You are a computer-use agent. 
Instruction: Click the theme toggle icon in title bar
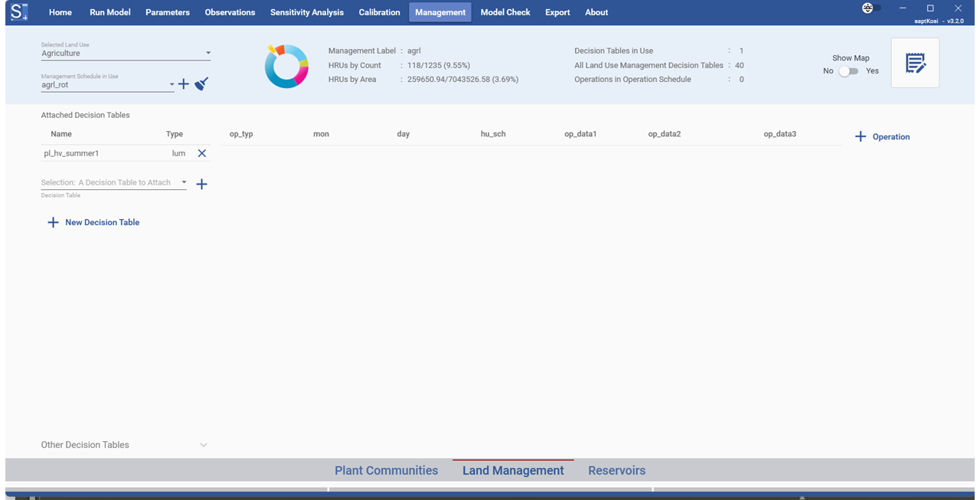[x=868, y=8]
